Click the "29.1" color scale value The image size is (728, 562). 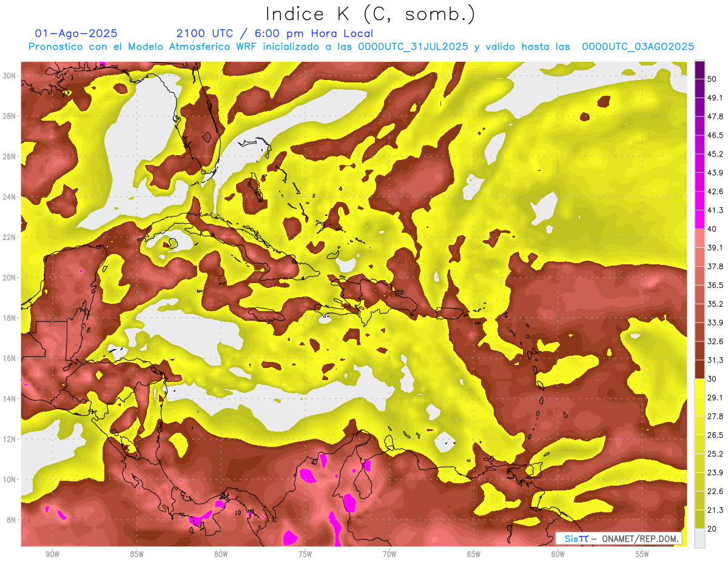[x=715, y=397]
